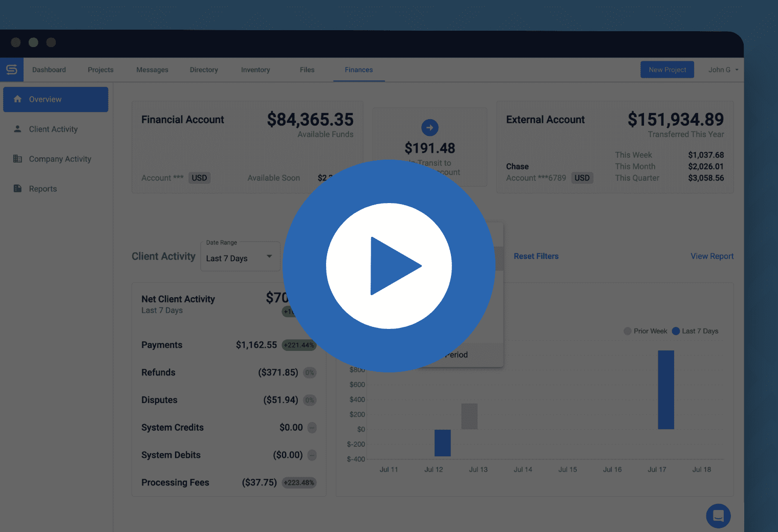The width and height of the screenshot is (778, 532).
Task: Click the Overview home icon
Action: (17, 99)
